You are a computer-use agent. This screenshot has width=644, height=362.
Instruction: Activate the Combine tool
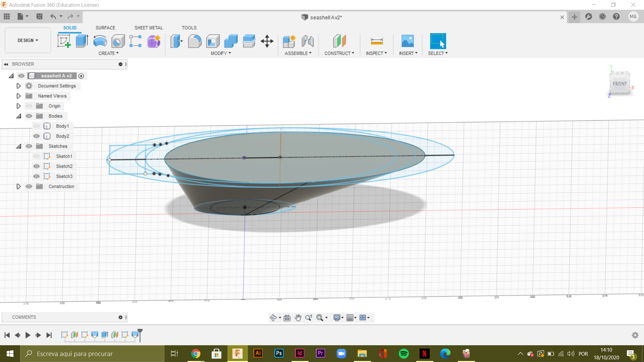tap(231, 41)
